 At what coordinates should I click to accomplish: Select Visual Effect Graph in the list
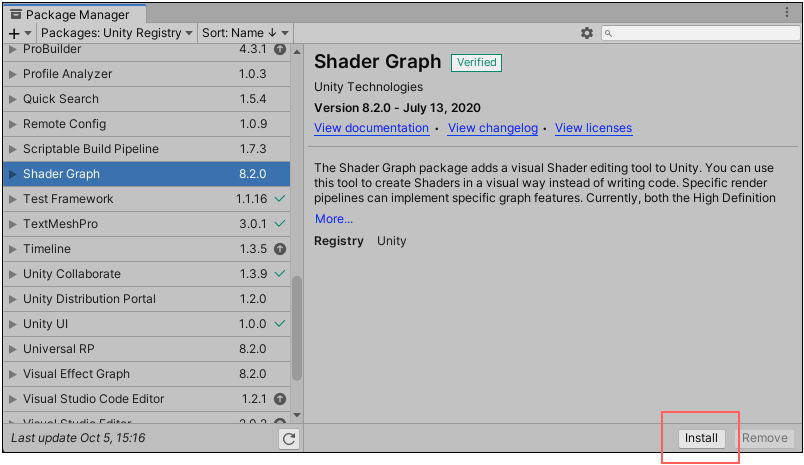pyautogui.click(x=76, y=374)
